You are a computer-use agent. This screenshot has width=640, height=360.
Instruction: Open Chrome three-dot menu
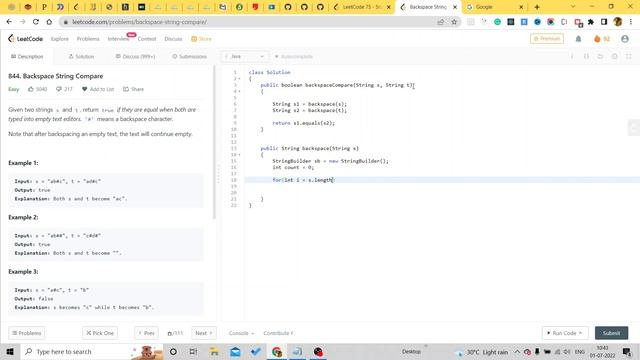[x=631, y=22]
